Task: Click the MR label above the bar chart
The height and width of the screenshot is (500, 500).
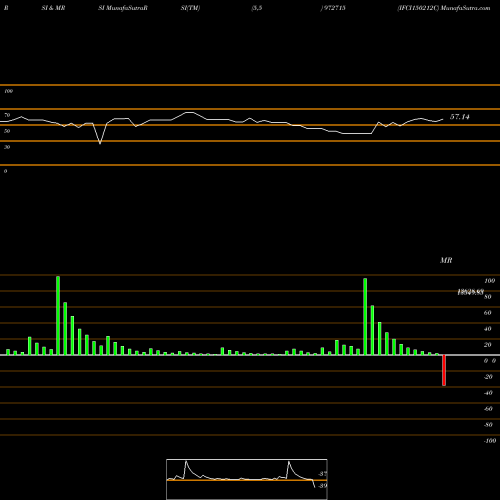Action: tap(446, 260)
